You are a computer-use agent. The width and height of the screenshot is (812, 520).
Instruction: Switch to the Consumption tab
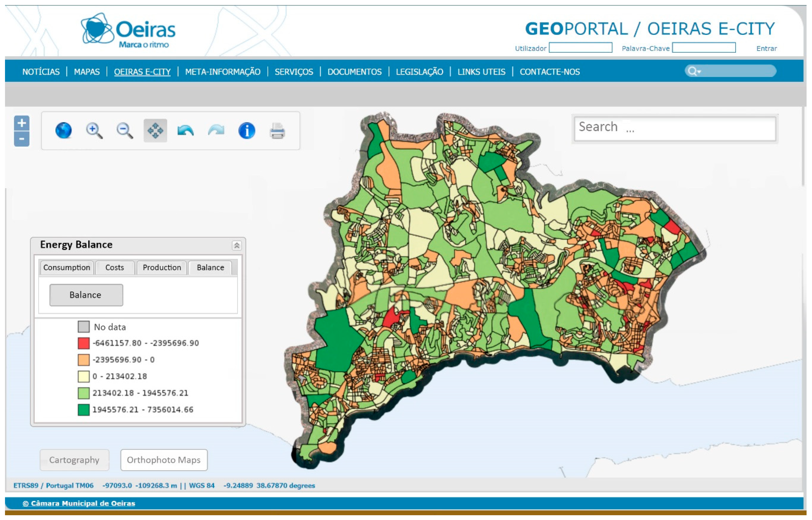click(67, 267)
